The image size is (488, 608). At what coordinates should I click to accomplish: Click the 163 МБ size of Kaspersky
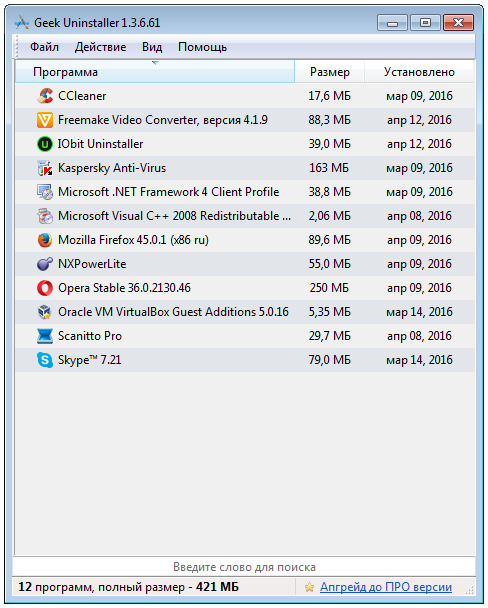pos(329,168)
